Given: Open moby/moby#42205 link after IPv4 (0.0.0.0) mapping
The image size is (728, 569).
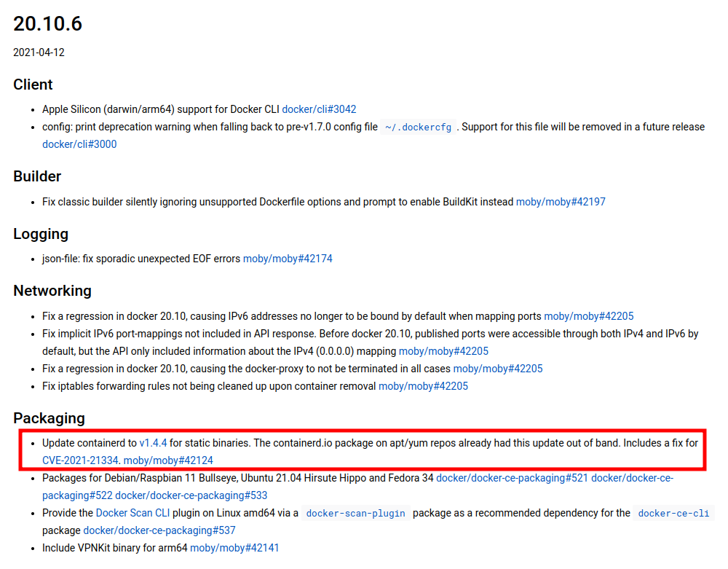Looking at the screenshot, I should [x=443, y=351].
